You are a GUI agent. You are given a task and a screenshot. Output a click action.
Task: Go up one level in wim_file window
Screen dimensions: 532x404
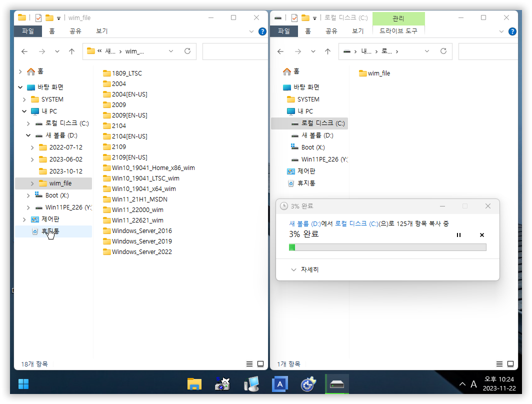coord(71,51)
